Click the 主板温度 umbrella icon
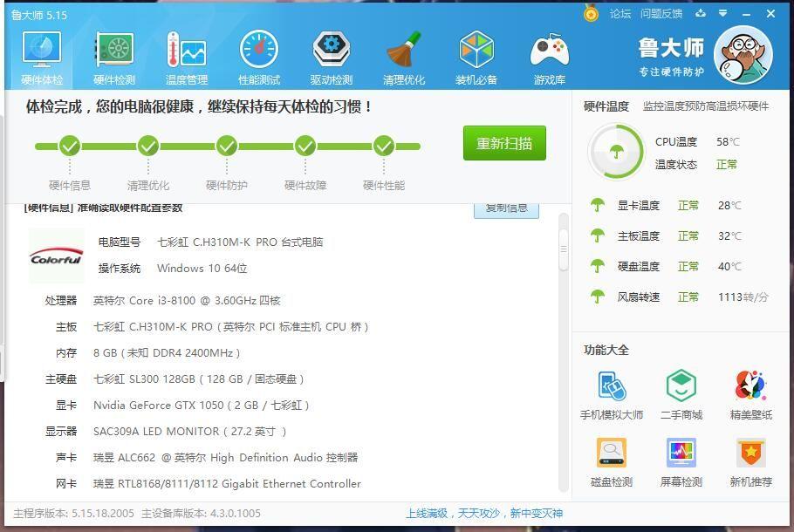 pyautogui.click(x=598, y=235)
